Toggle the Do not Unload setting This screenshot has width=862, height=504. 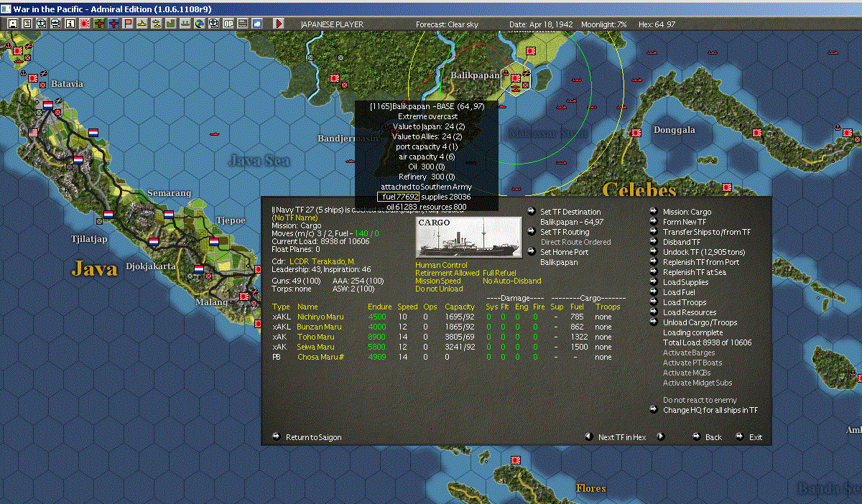(438, 289)
